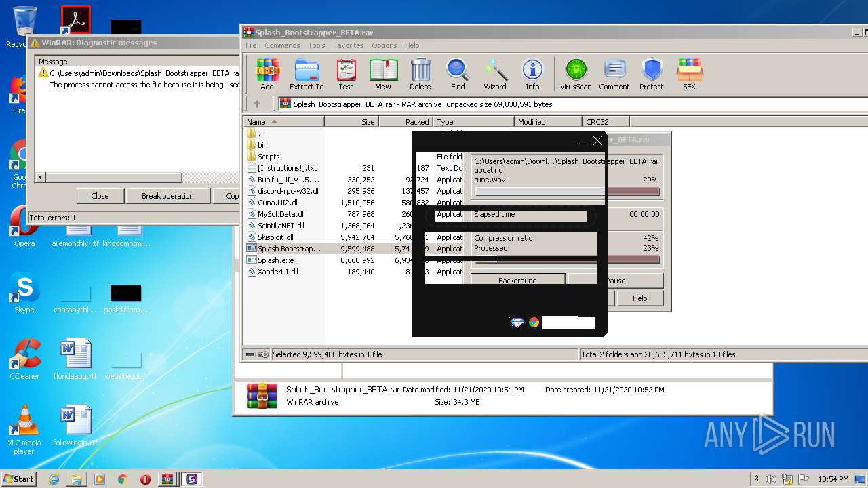The image size is (868, 488).
Task: Open the Help menu in WinRAR
Action: tap(412, 45)
